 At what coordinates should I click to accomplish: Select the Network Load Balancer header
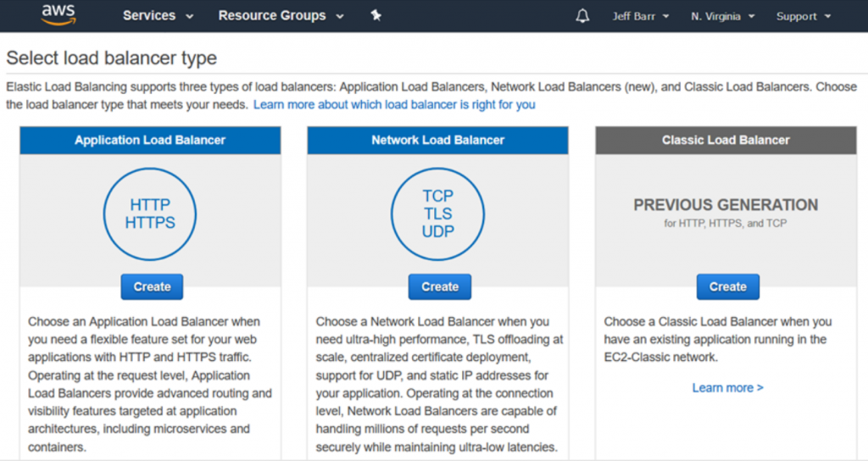pos(438,140)
